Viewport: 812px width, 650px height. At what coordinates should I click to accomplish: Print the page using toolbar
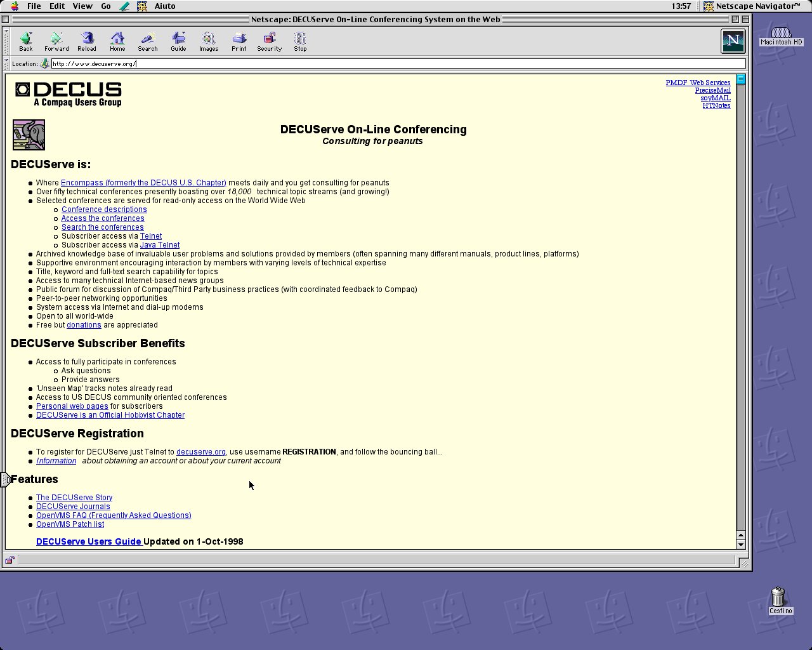point(239,42)
